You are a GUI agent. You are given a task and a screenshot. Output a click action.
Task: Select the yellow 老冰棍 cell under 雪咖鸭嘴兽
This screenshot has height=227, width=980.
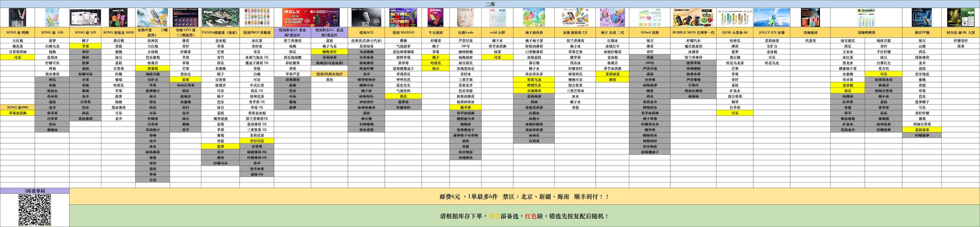tap(848, 85)
